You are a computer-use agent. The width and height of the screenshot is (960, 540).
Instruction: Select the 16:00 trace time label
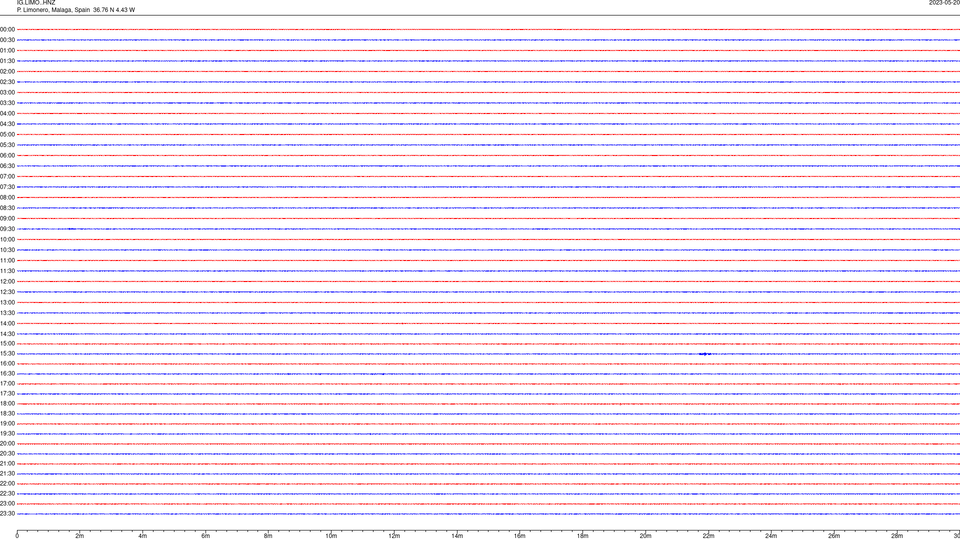point(7,364)
